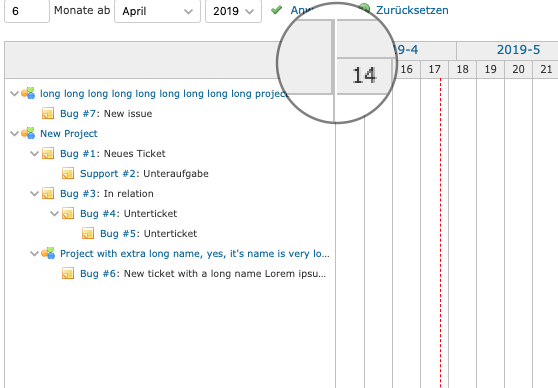Open Support #2 Unteraufgabe link

[108, 173]
